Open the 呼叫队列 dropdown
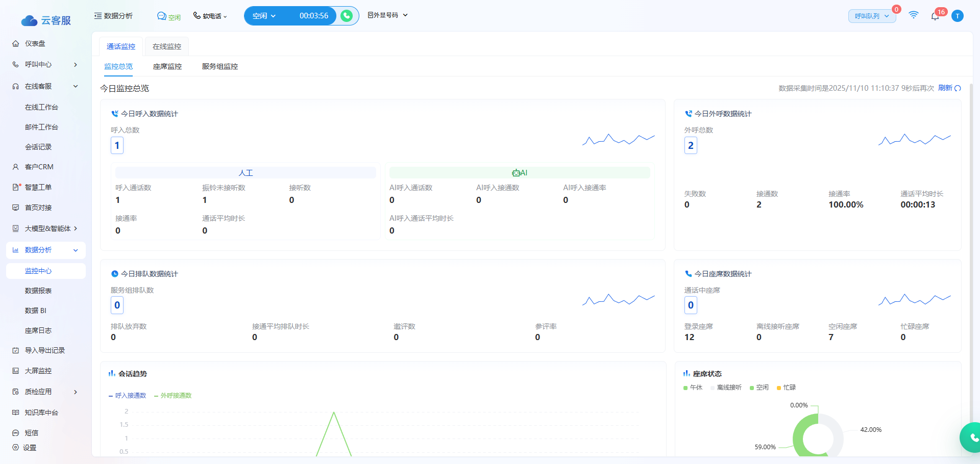This screenshot has width=980, height=464. pyautogui.click(x=872, y=16)
